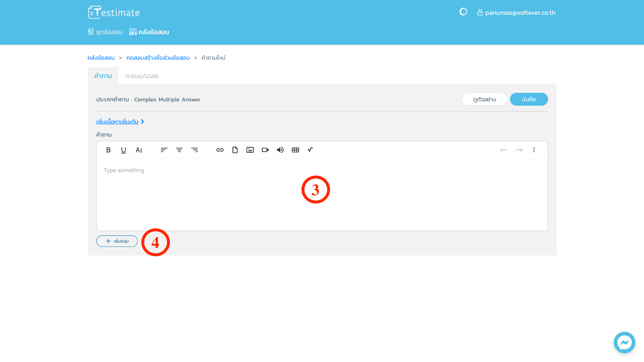Center align the question text

179,150
